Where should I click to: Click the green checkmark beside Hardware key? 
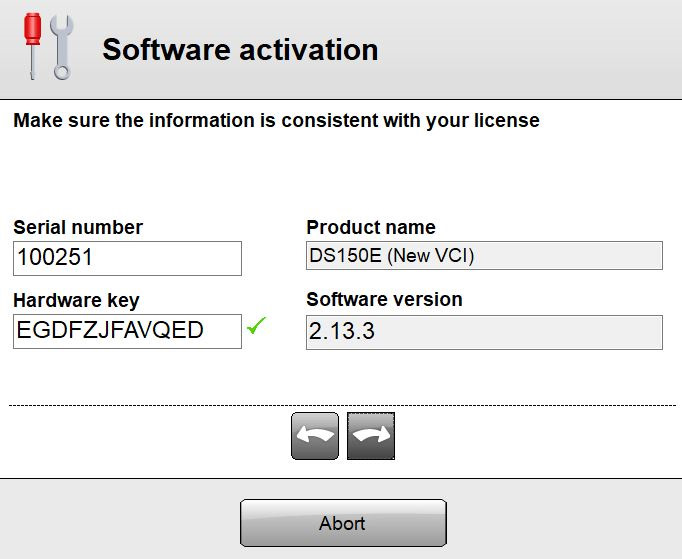[x=257, y=325]
